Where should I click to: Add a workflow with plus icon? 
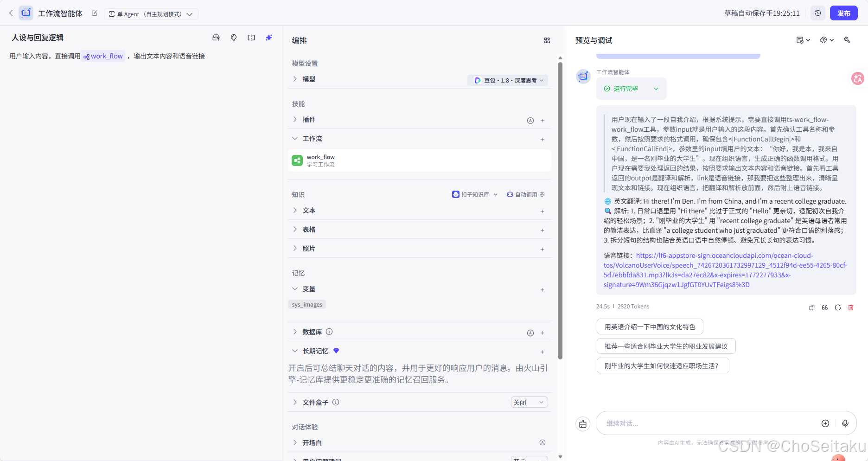pyautogui.click(x=542, y=140)
